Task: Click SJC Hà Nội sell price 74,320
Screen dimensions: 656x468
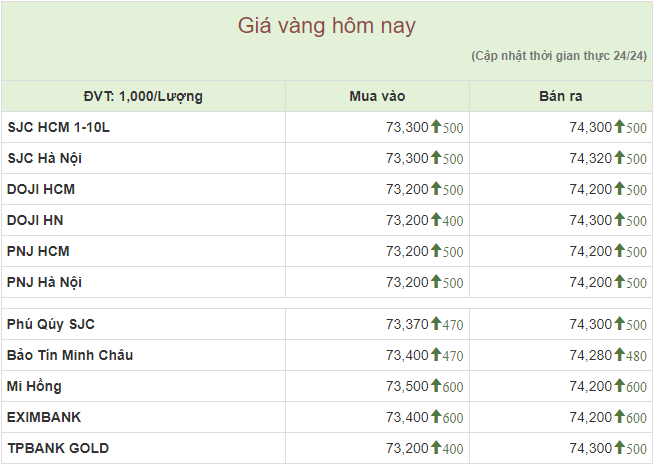Action: point(591,158)
